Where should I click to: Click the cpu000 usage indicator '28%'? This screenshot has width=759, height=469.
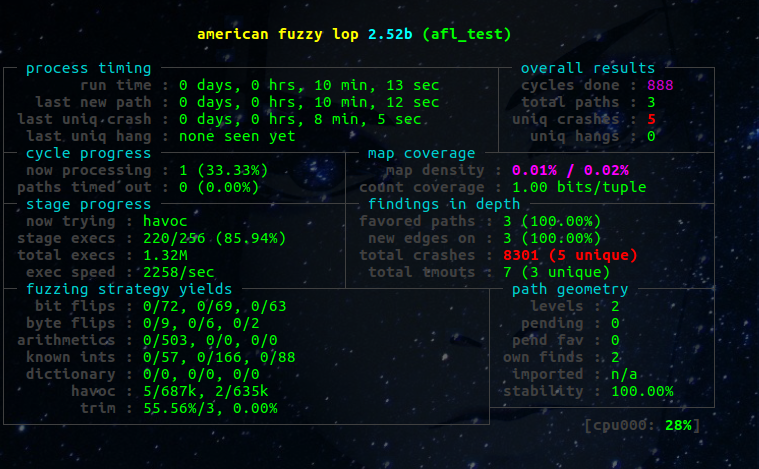[678, 425]
